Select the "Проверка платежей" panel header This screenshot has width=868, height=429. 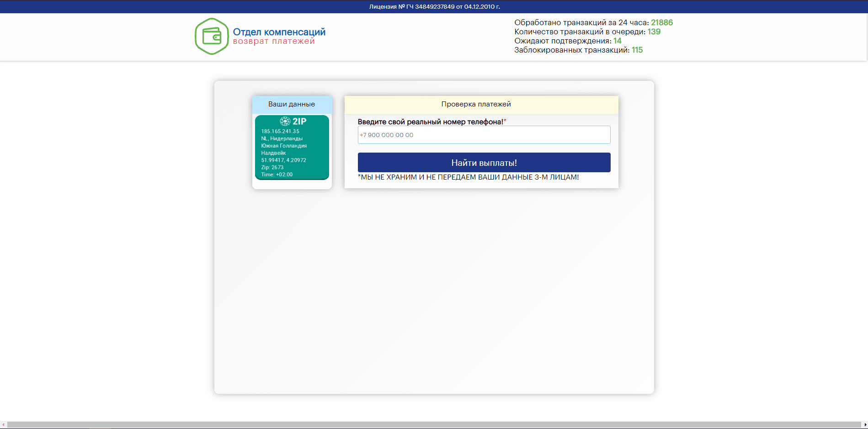476,104
